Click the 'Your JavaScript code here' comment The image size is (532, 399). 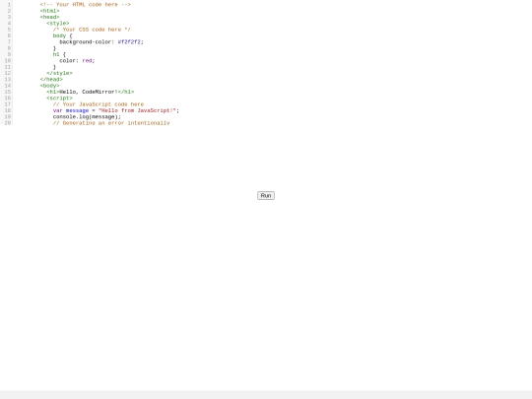coord(99,104)
